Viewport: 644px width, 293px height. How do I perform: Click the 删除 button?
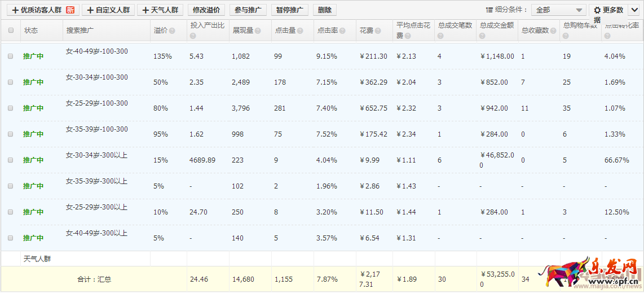point(324,10)
